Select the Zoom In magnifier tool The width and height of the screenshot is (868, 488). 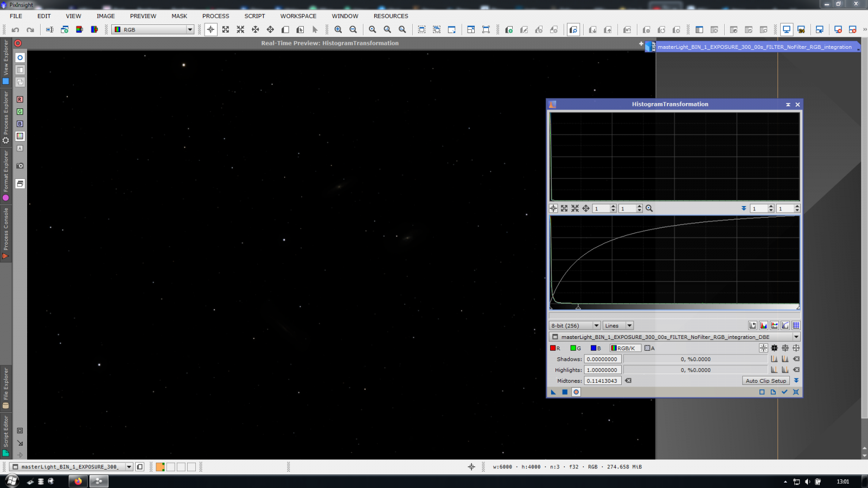338,30
